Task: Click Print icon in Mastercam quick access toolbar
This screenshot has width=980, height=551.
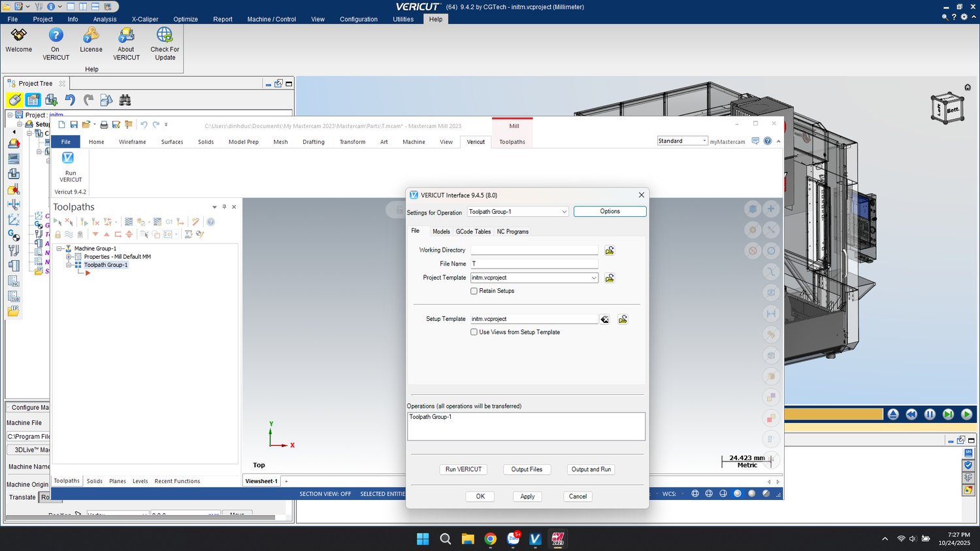Action: coord(104,125)
